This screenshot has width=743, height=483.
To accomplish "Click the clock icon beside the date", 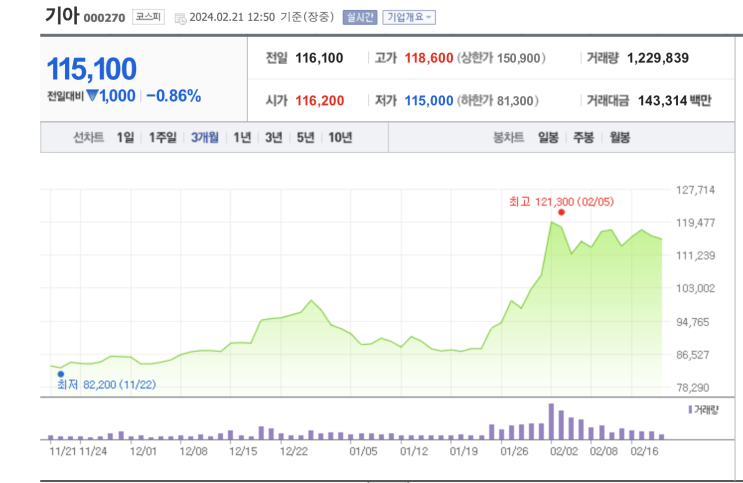I will [180, 18].
